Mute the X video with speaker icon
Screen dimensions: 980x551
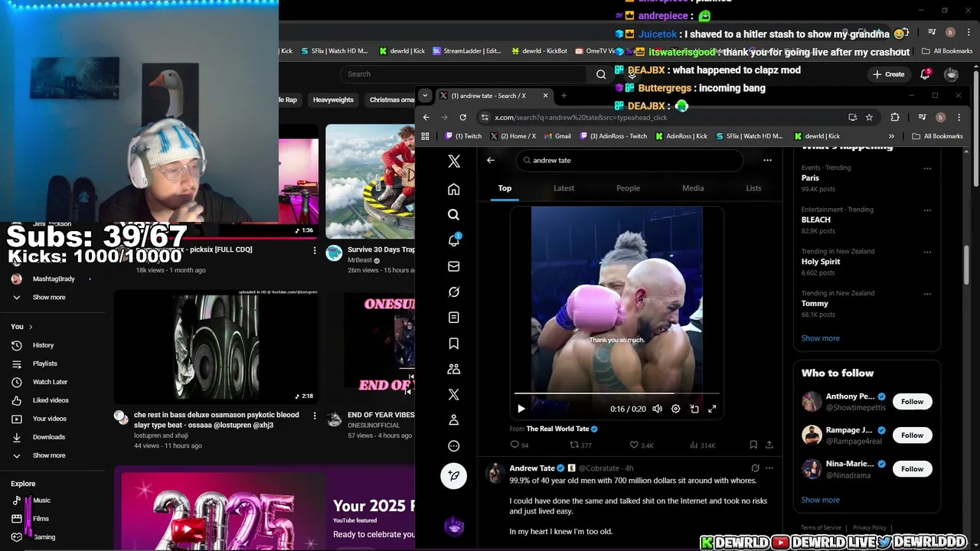[657, 409]
